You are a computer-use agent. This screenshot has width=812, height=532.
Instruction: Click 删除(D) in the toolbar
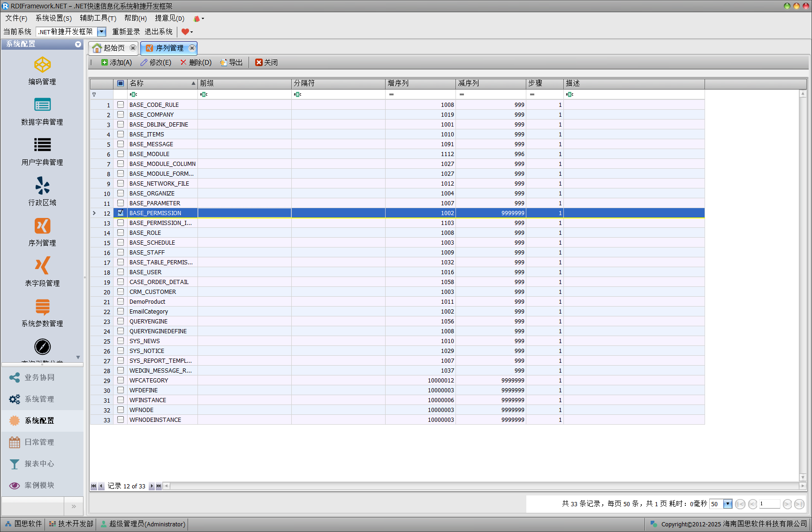click(x=196, y=62)
